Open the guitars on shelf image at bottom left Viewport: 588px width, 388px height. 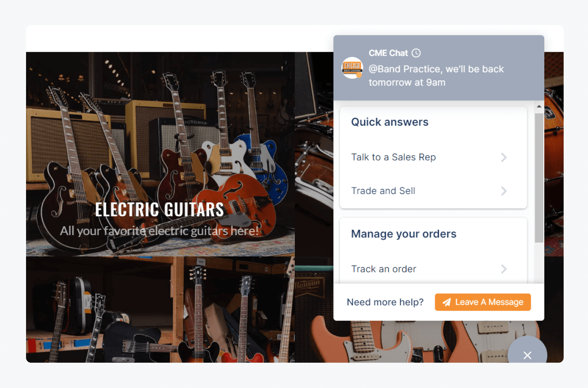pyautogui.click(x=160, y=310)
